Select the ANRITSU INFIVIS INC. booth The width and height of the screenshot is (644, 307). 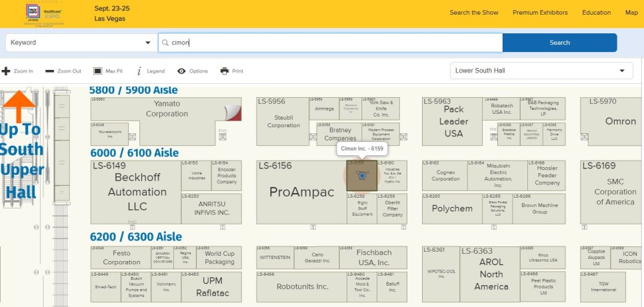pyautogui.click(x=211, y=208)
